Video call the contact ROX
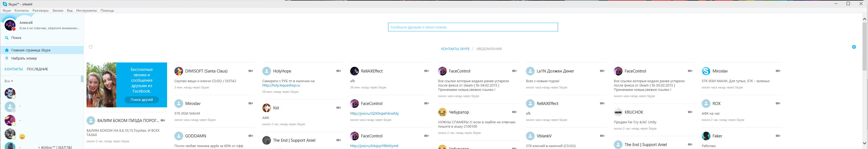 778,103
